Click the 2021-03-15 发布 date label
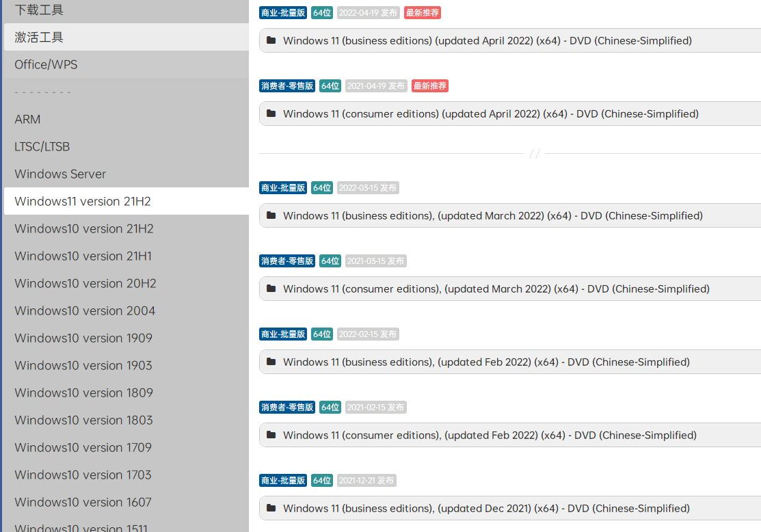Viewport: 761px width, 532px height. click(375, 261)
